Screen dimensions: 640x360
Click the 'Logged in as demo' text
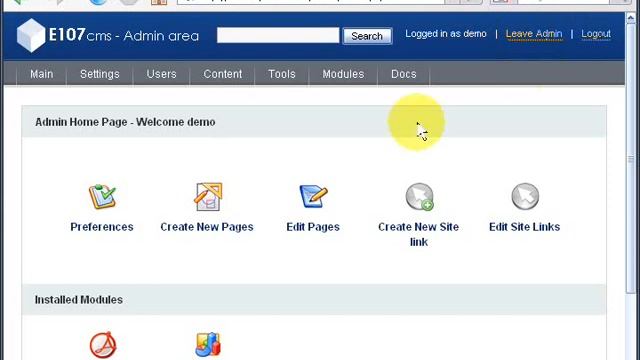[x=446, y=34]
